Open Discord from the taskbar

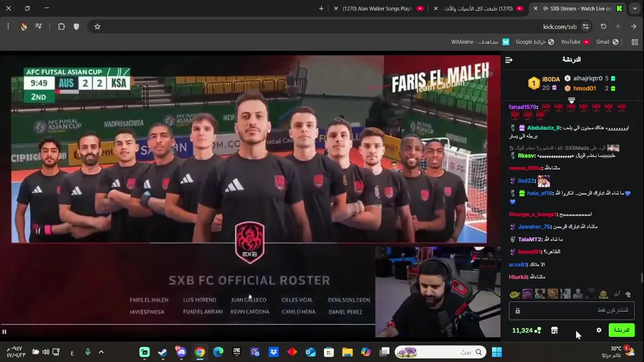pyautogui.click(x=181, y=352)
